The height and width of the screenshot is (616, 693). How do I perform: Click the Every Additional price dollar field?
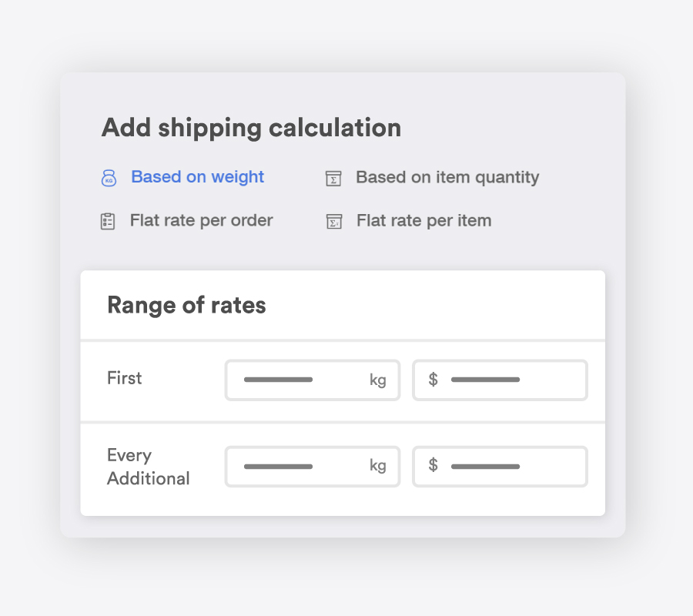pyautogui.click(x=500, y=467)
